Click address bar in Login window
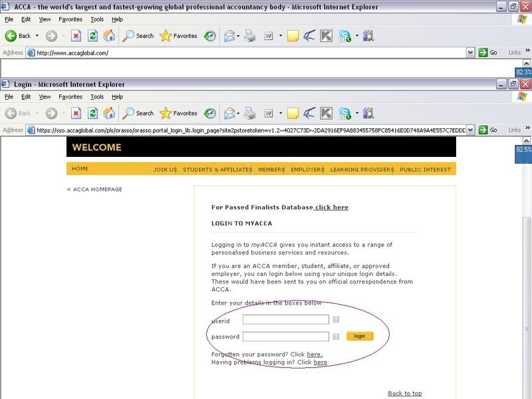 [251, 130]
